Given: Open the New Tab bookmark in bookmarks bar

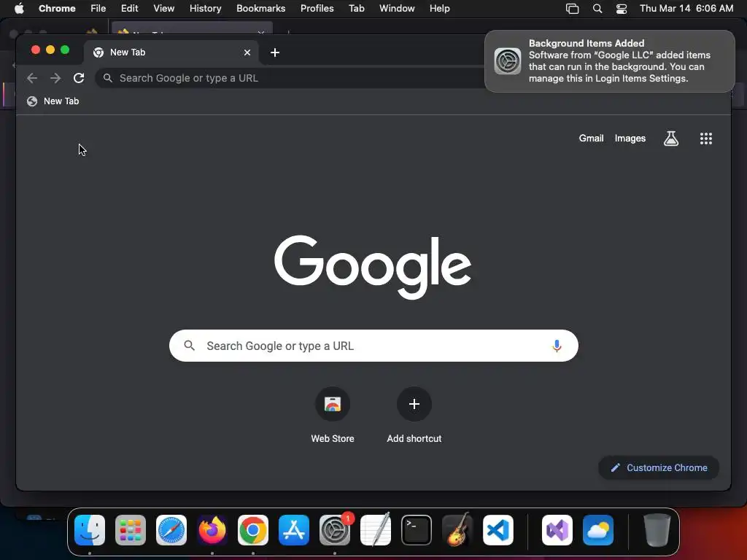Looking at the screenshot, I should (53, 101).
